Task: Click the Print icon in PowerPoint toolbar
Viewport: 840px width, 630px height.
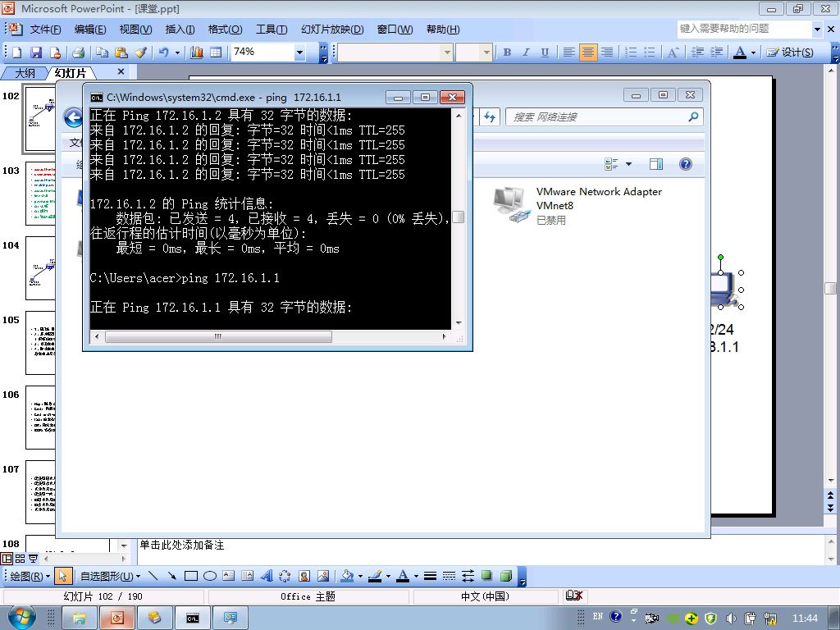Action: tap(78, 52)
